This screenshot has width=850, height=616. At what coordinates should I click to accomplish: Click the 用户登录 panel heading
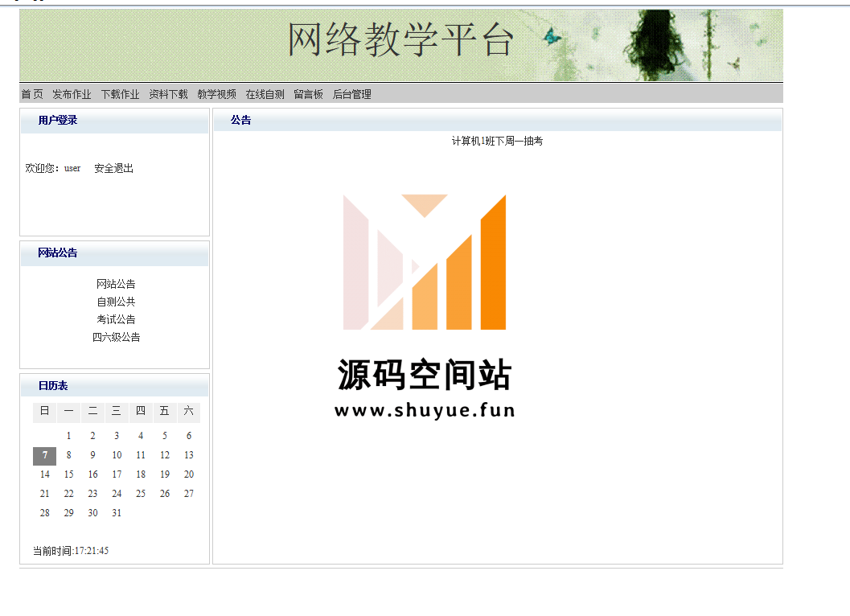[x=57, y=121]
